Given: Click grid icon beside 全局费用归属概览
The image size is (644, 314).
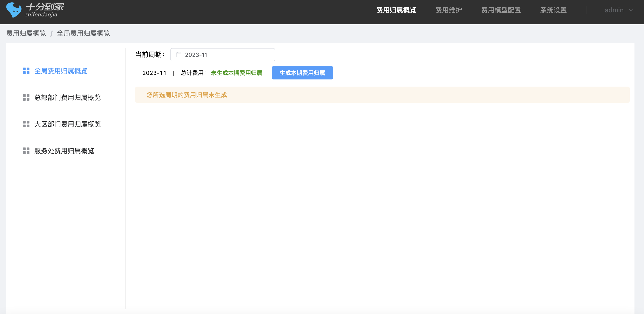Looking at the screenshot, I should (x=26, y=71).
